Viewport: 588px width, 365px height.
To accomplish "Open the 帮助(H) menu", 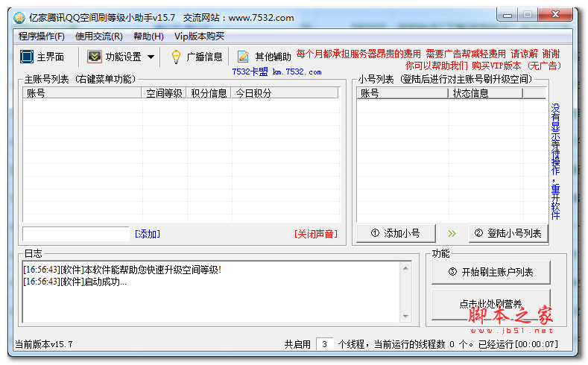I will 148,36.
